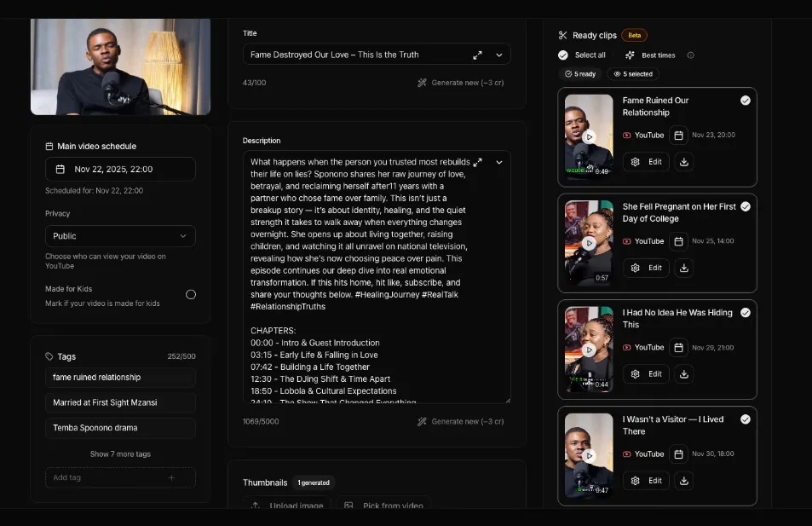Viewport: 812px width, 526px height.
Task: Toggle the Made for Kids option
Action: (191, 294)
